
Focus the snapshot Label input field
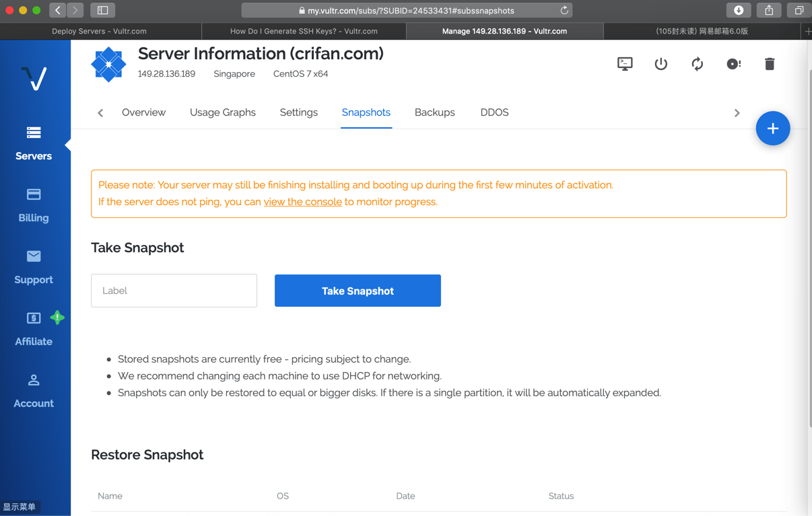pyautogui.click(x=174, y=291)
